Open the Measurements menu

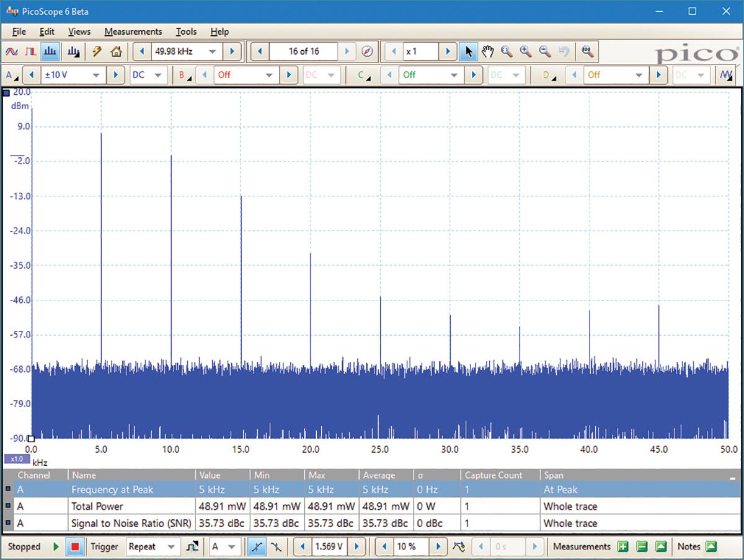click(x=133, y=32)
